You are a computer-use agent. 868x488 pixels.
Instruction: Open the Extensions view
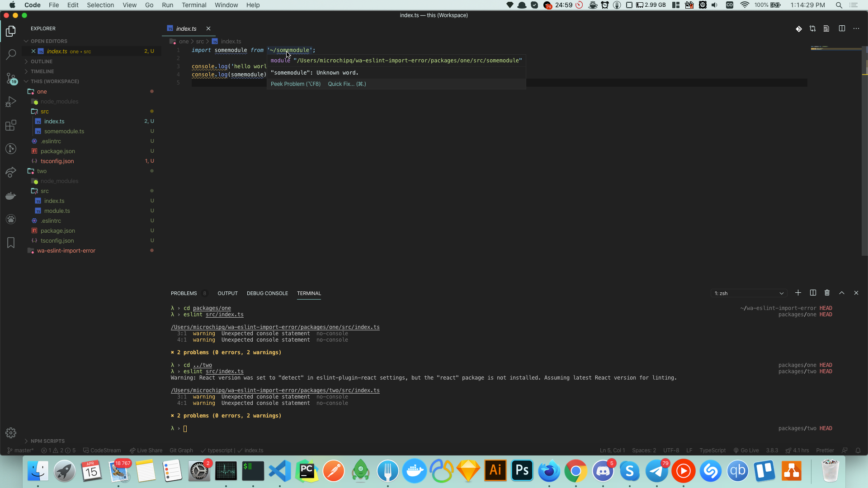click(x=10, y=125)
